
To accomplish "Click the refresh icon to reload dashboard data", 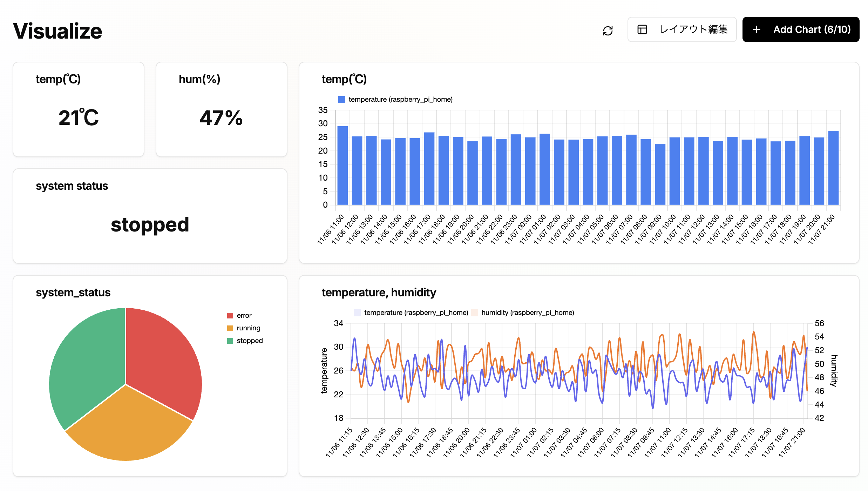I will pos(608,30).
